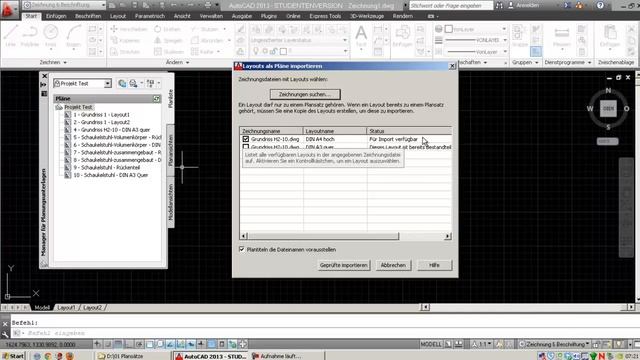Open the Einfügen ribbon tab
640x360 pixels.
click(56, 16)
